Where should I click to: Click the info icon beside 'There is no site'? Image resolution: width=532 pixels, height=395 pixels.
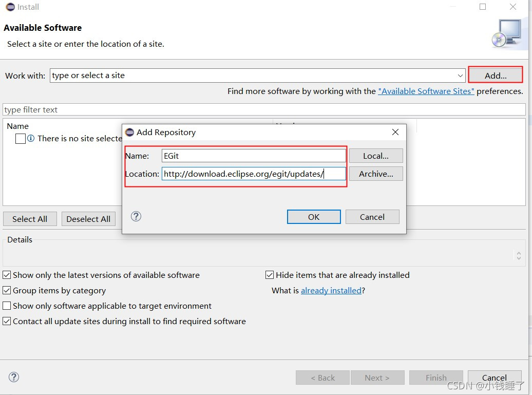click(31, 138)
